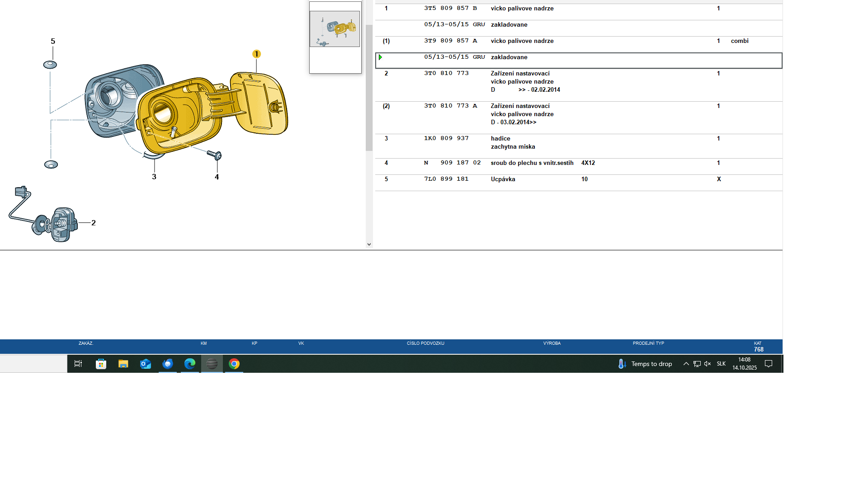Click the green arrow row marker
Viewport: 868px width, 488px height.
[x=380, y=57]
